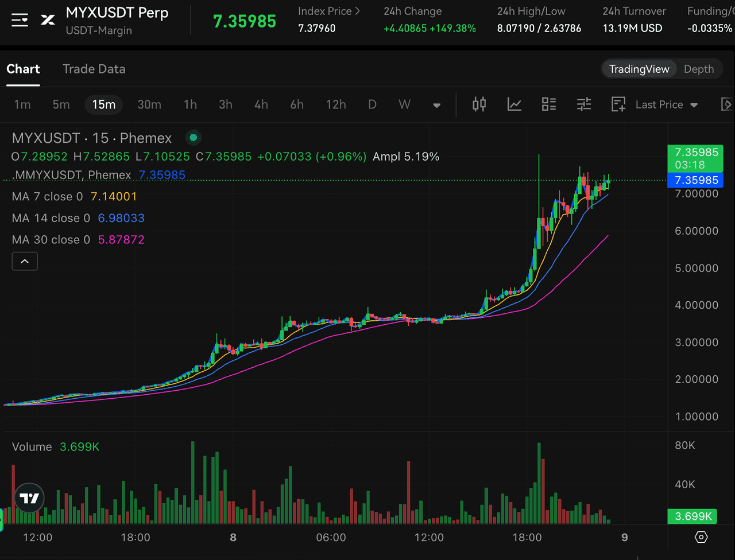Image resolution: width=735 pixels, height=560 pixels.
Task: Open the indicators line chart icon
Action: (514, 104)
